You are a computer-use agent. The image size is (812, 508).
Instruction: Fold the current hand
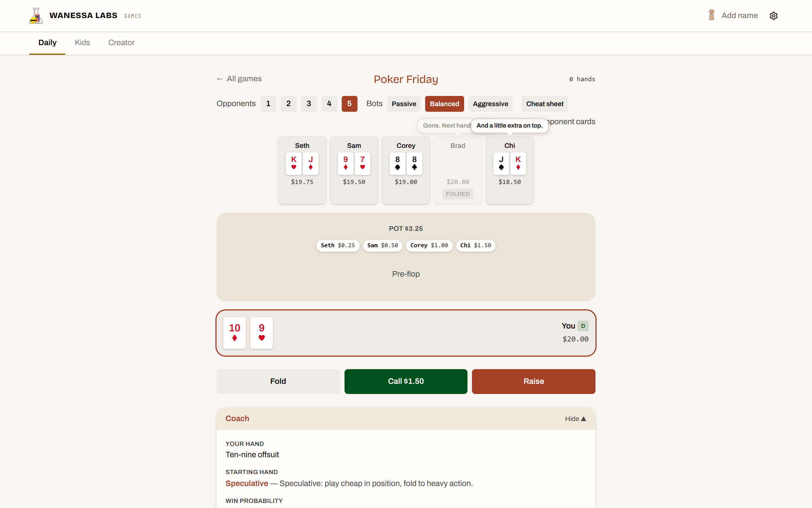(278, 381)
